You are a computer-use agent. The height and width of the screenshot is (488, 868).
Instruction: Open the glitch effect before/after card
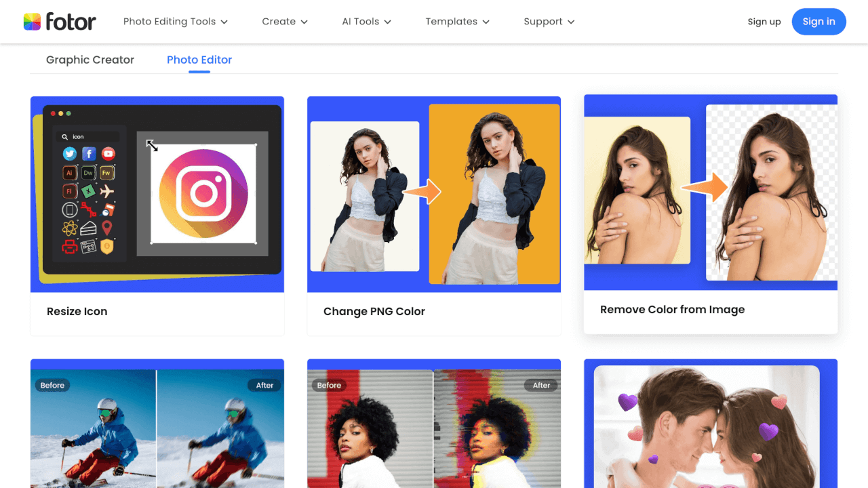coord(434,424)
